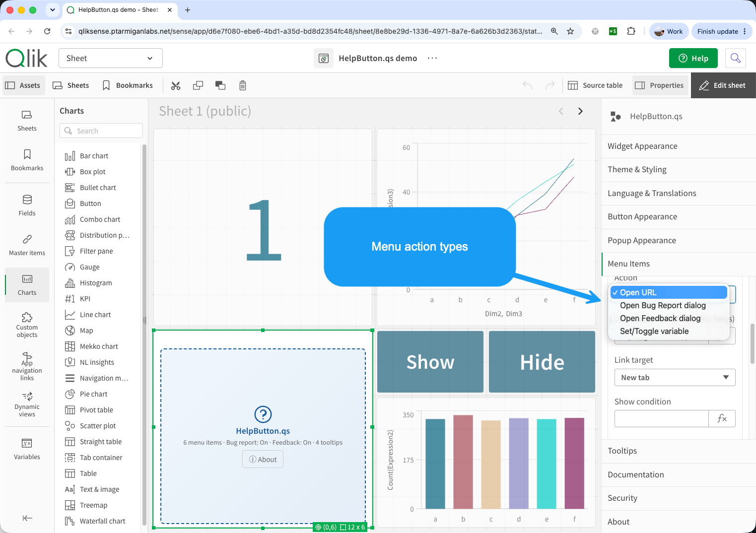Image resolution: width=756 pixels, height=533 pixels.
Task: Expand the Language & Translations section
Action: point(679,193)
